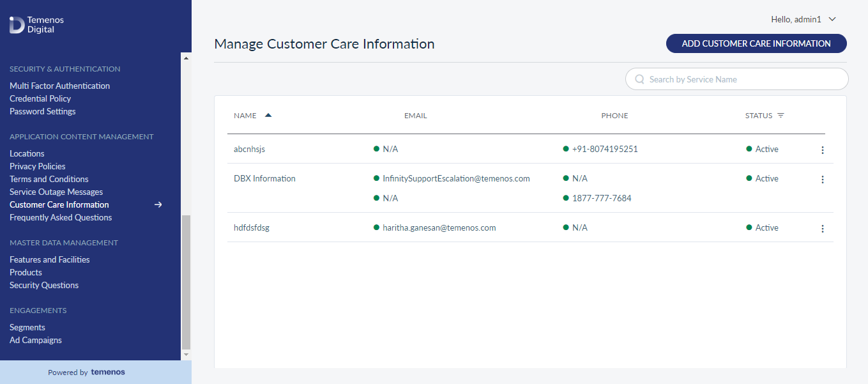Viewport: 868px width, 384px height.
Task: Open Products menu item
Action: coord(26,272)
